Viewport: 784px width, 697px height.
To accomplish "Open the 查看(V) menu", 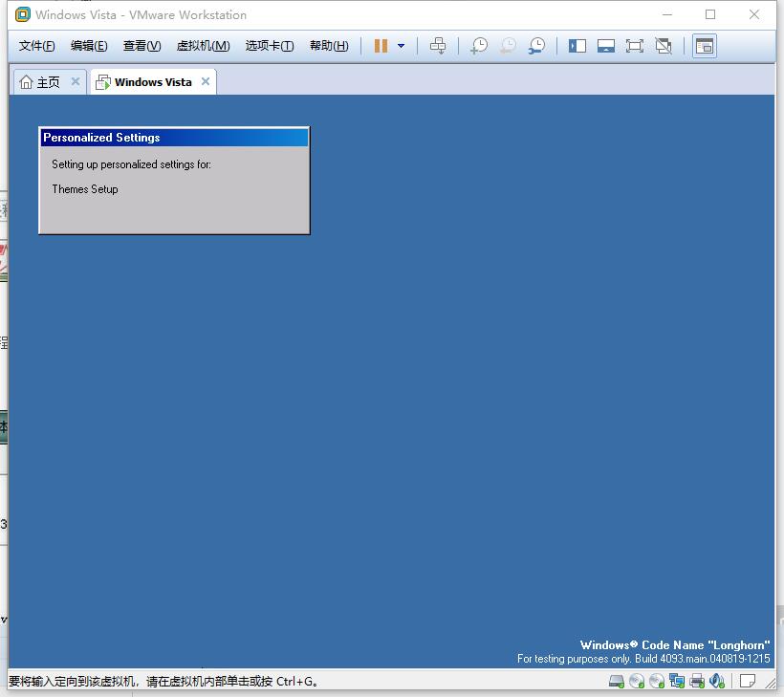I will click(142, 46).
